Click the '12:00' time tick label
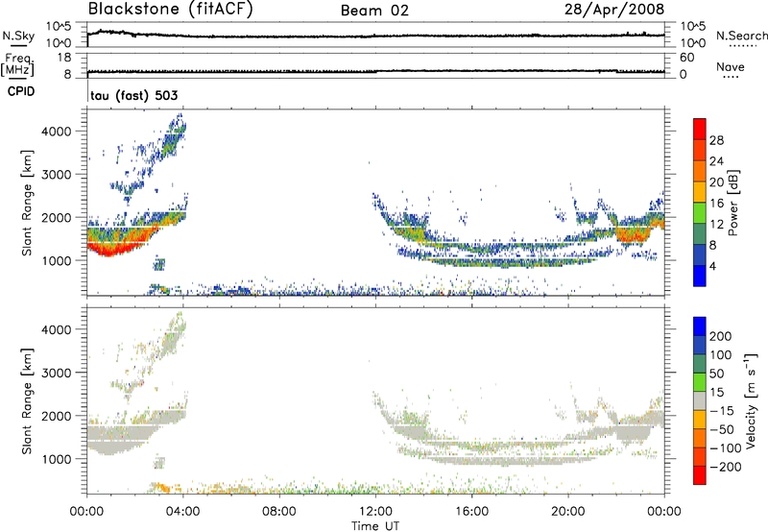The image size is (768, 532). (x=375, y=512)
